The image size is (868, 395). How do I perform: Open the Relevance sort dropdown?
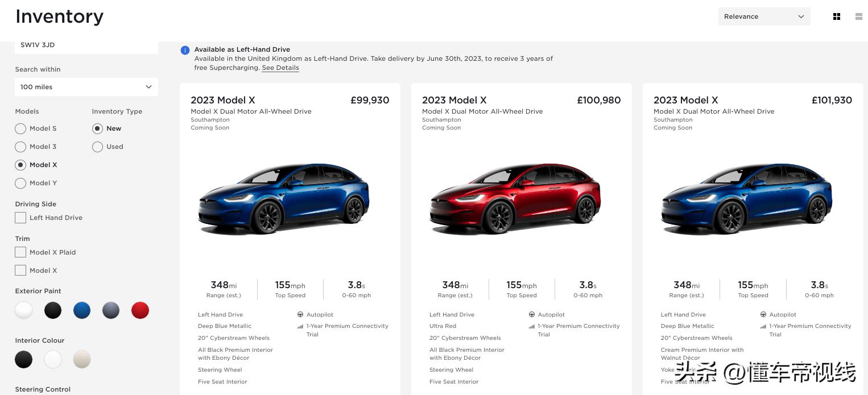[x=764, y=16]
